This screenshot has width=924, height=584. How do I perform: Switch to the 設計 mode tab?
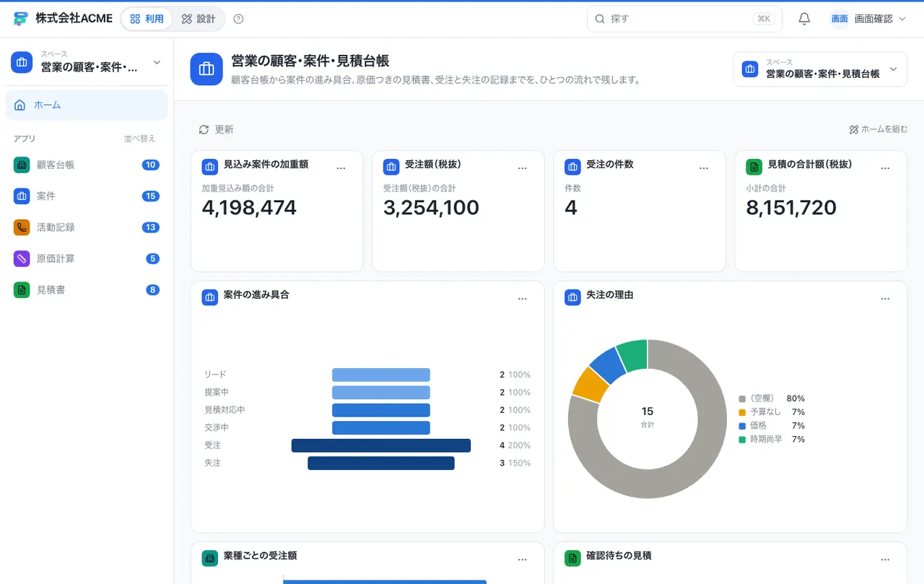199,19
